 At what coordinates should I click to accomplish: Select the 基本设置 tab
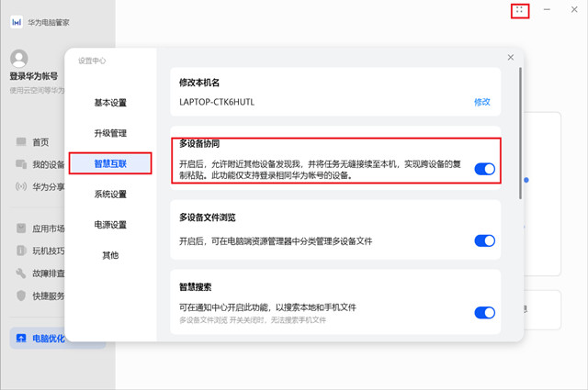point(110,103)
